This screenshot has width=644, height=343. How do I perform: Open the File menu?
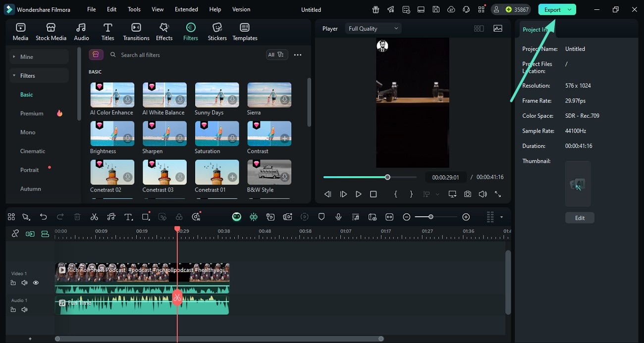click(92, 9)
